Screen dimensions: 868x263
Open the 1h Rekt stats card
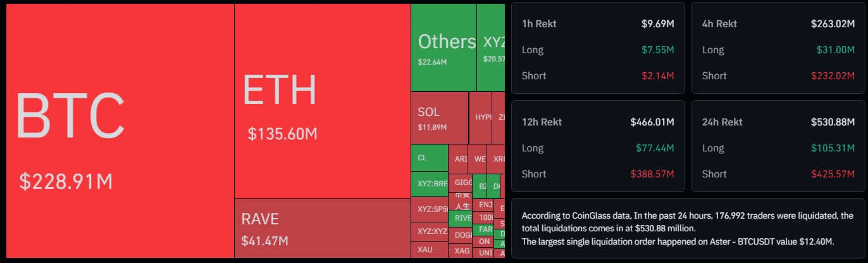(x=598, y=48)
